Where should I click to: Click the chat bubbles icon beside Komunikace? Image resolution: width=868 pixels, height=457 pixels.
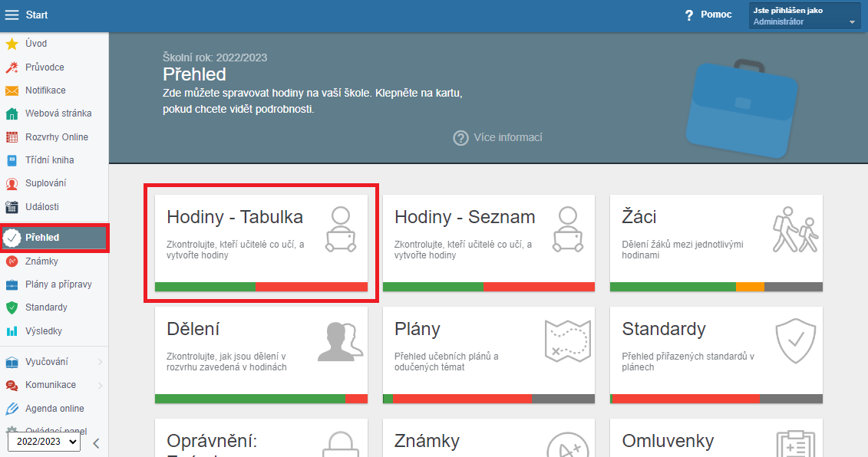tap(12, 385)
